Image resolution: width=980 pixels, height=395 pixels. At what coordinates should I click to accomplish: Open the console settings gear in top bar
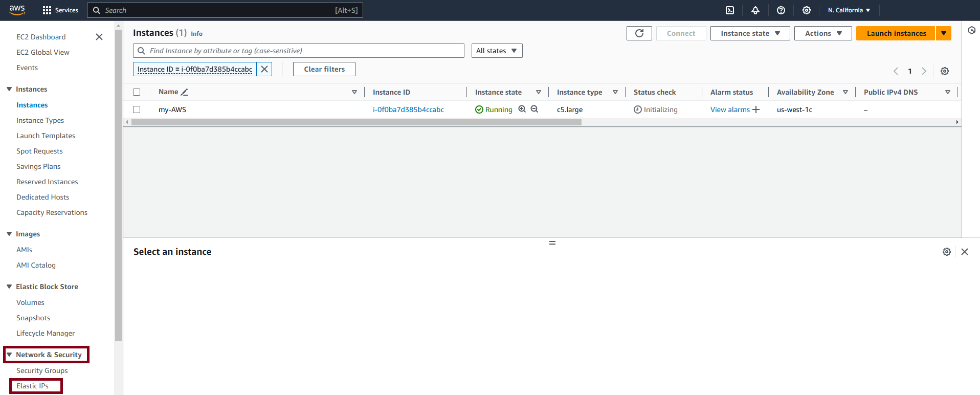pyautogui.click(x=807, y=10)
